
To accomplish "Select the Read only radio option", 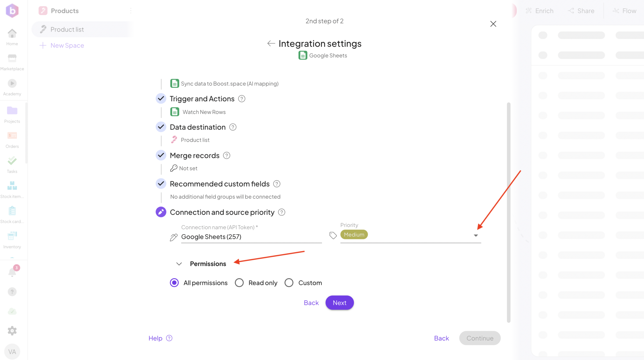I will point(239,283).
